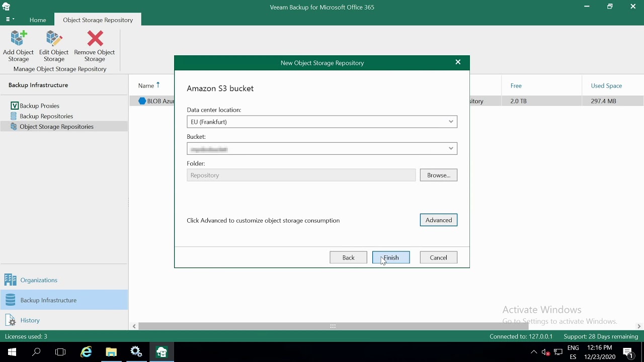
Task: Click the muted volume tray icon
Action: tap(546, 352)
